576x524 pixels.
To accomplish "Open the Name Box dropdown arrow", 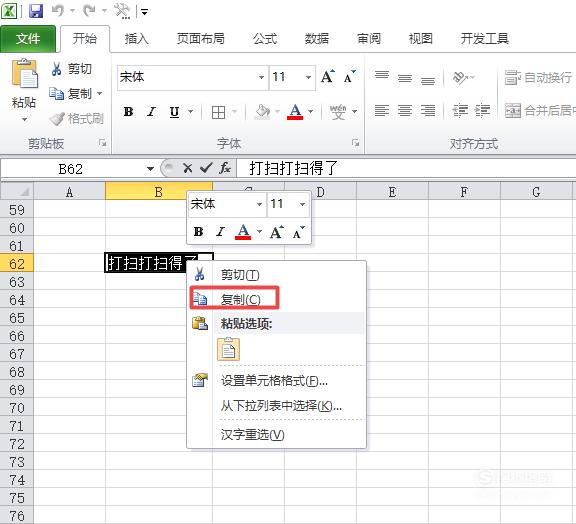I will [x=150, y=169].
